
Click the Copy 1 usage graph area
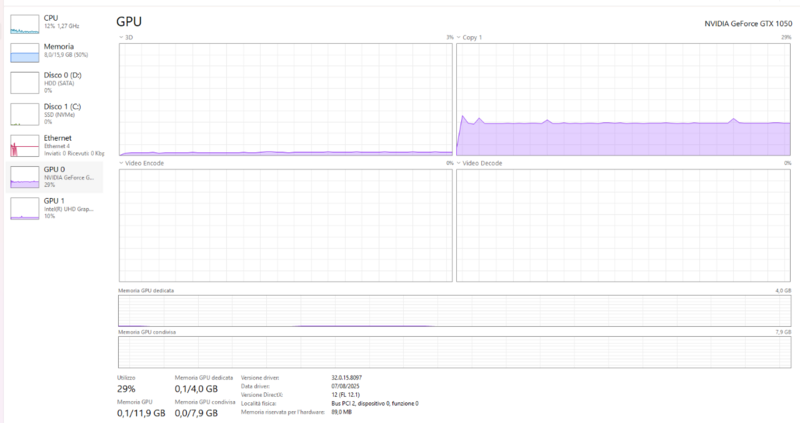(623, 100)
